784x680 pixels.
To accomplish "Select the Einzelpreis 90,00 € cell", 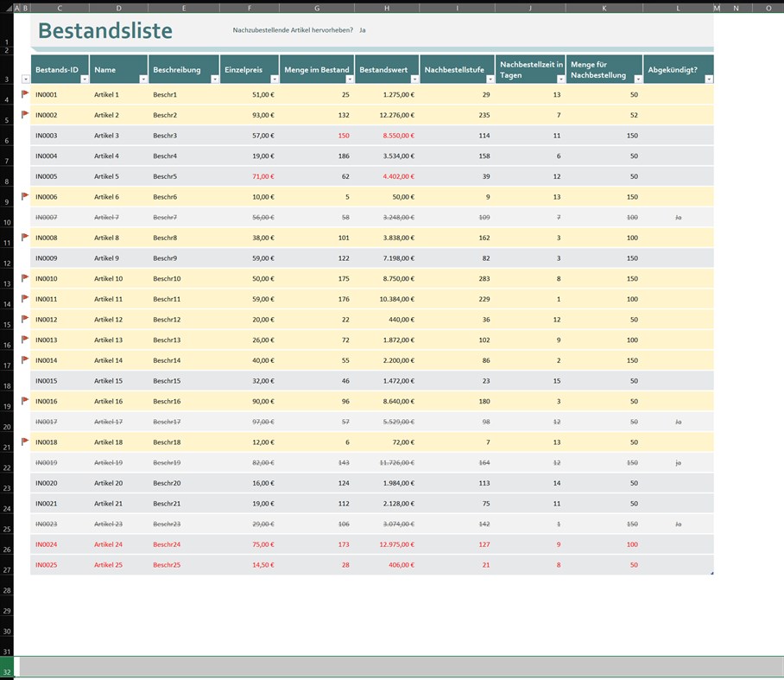I will pos(250,401).
